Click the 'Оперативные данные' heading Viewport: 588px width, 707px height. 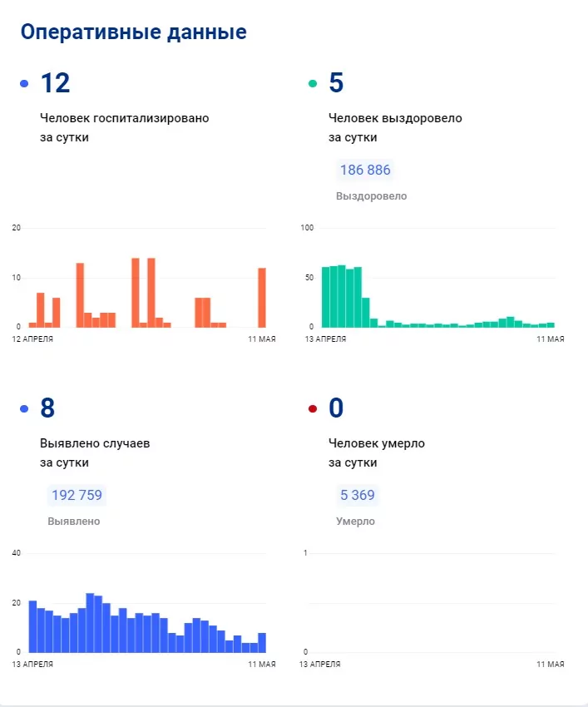tap(133, 32)
